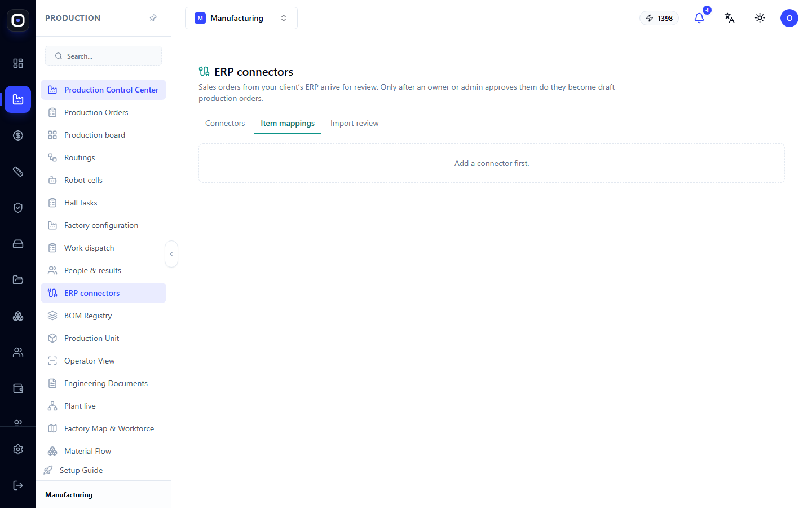Open the notifications bell

[699, 18]
